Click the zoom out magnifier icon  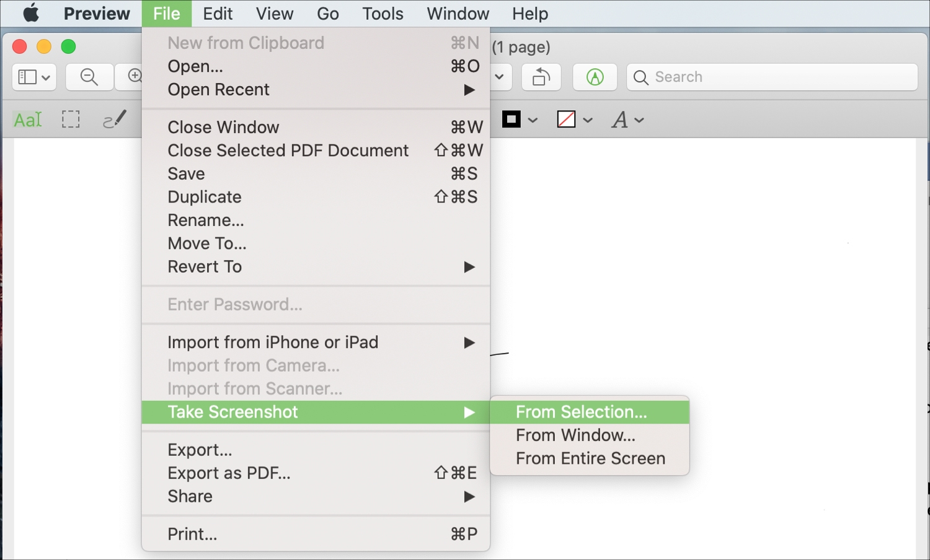[x=89, y=77]
